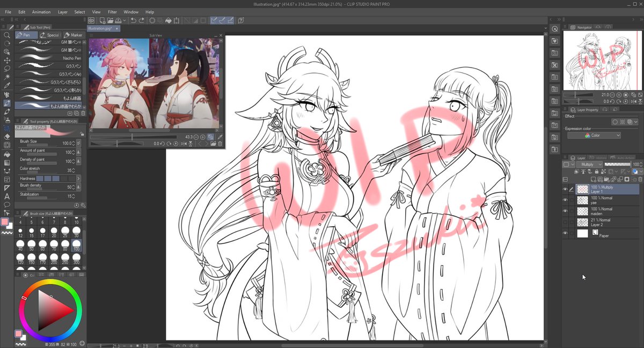Switch to the Special sub tool tab
The width and height of the screenshot is (644, 348).
tap(50, 35)
